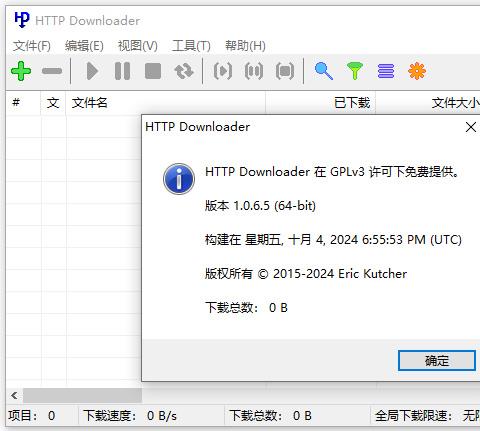Click the 全局下载限速 status bar entry
The image size is (480, 431).
point(427,416)
